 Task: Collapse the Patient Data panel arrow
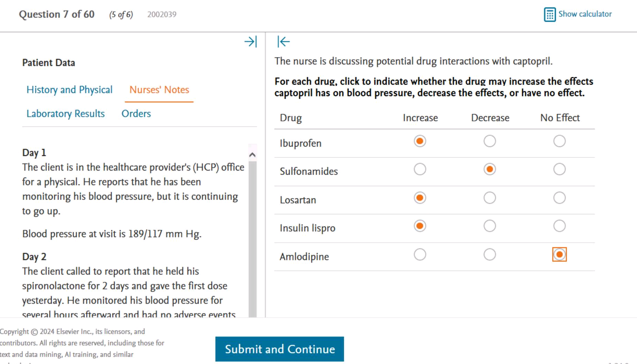(x=250, y=42)
